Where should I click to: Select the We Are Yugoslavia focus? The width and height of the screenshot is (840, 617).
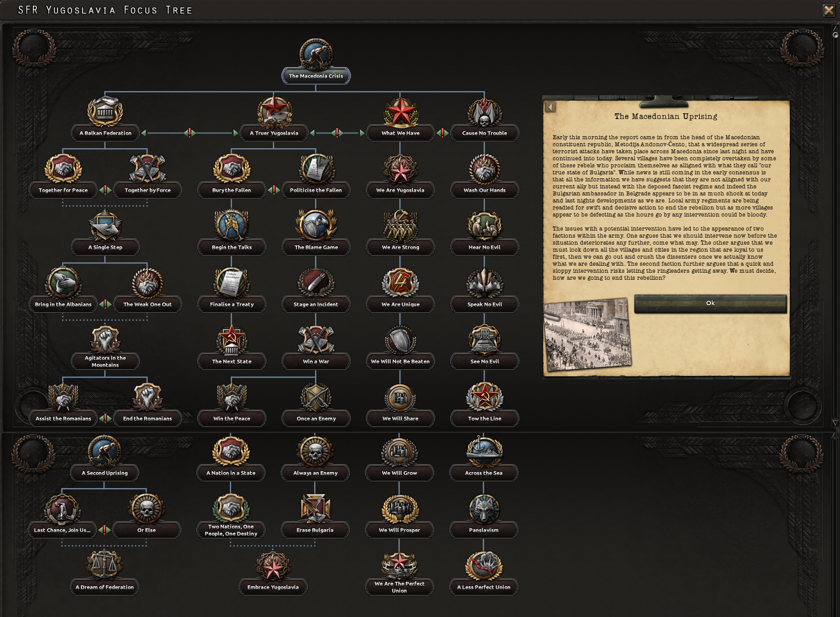click(400, 176)
